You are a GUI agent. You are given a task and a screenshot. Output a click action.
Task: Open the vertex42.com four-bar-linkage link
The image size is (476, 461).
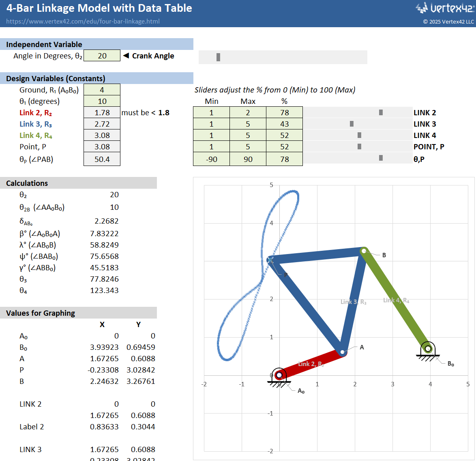(83, 22)
